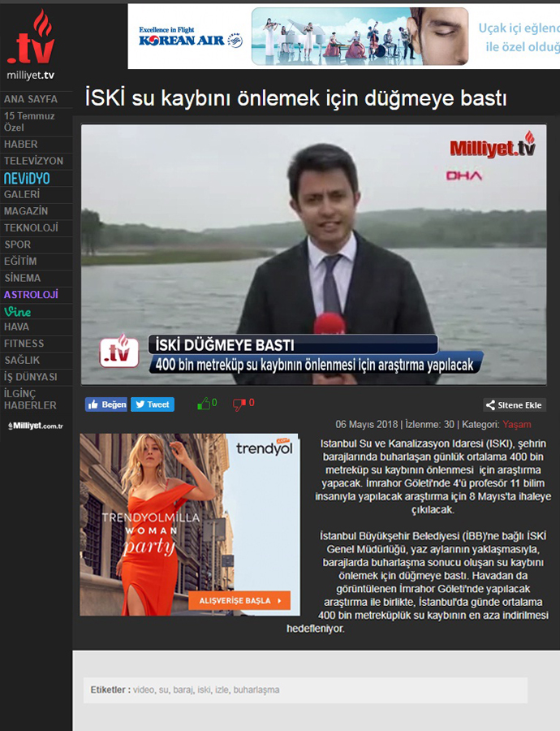560x731 pixels.
Task: Click the green thumbs-up like icon
Action: 203,404
